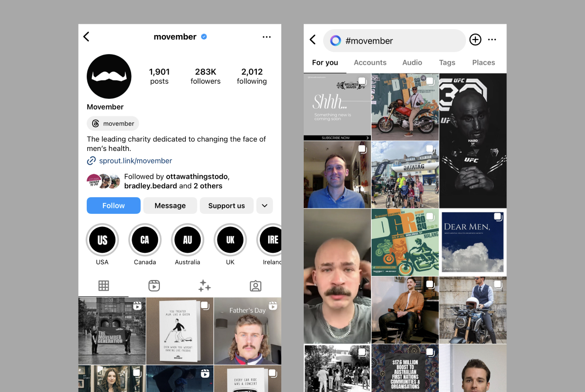Open more options on movember profile

[x=267, y=37]
